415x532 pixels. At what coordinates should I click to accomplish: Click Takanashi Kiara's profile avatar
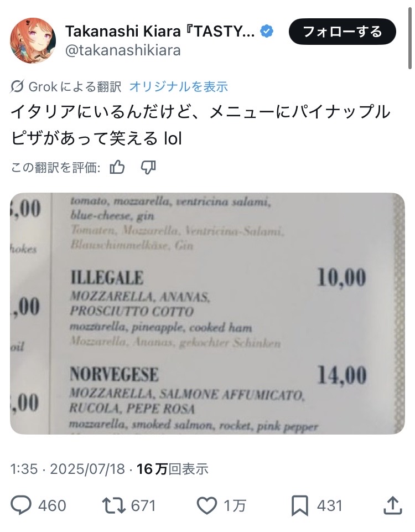33,41
